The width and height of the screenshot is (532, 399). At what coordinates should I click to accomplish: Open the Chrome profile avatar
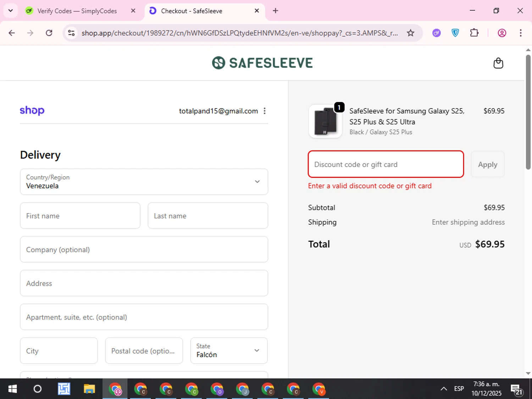click(502, 33)
